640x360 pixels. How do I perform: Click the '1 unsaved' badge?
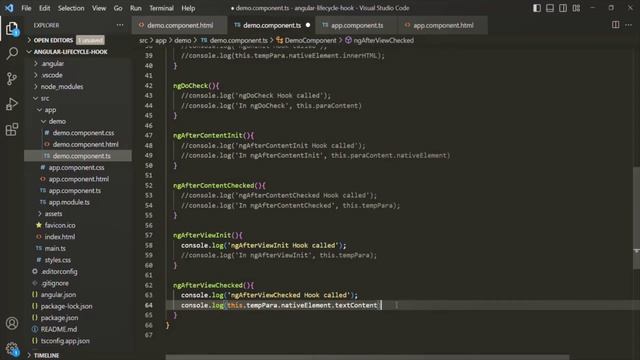pyautogui.click(x=90, y=40)
